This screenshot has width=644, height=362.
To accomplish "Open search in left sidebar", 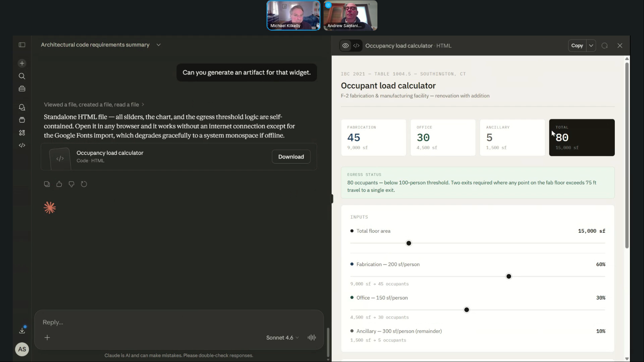I will point(22,76).
